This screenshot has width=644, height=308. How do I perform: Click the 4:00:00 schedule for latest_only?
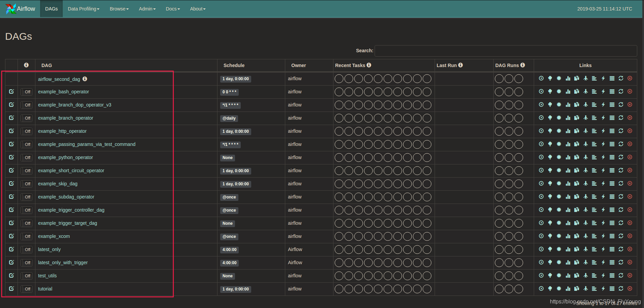[x=230, y=250]
